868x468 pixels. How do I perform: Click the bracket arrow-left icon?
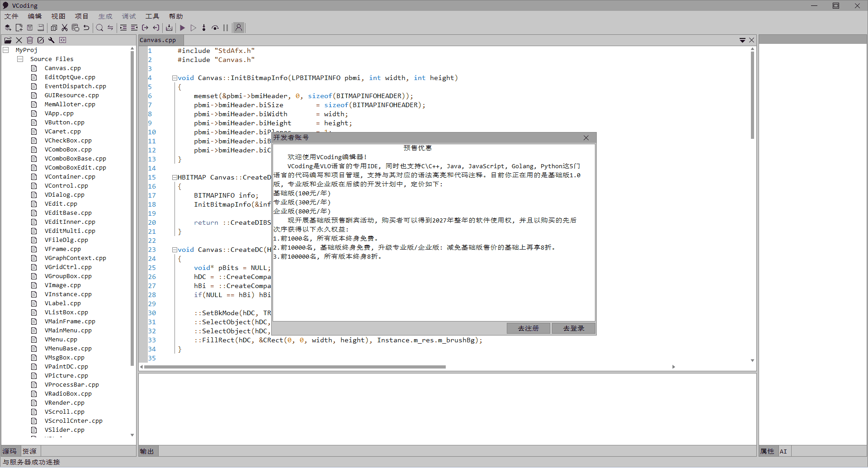click(x=156, y=28)
